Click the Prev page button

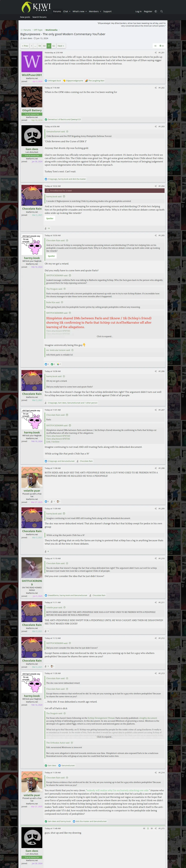[25, 46]
